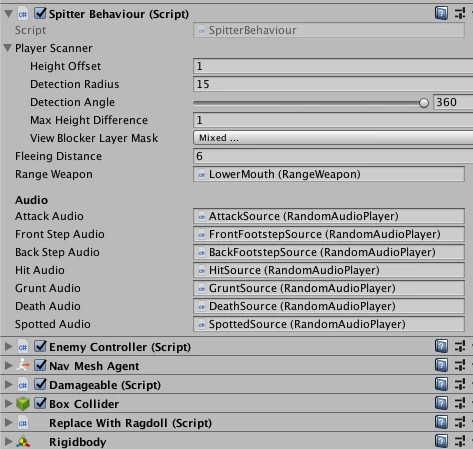This screenshot has height=449, width=473.
Task: Click help icon for Damageable script
Action: tap(441, 384)
